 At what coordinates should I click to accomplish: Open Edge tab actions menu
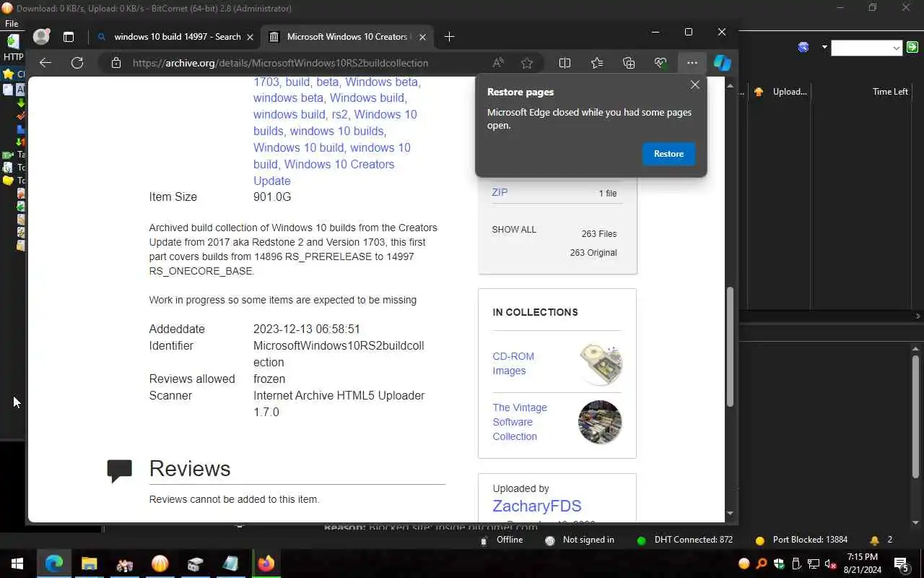[x=69, y=37]
